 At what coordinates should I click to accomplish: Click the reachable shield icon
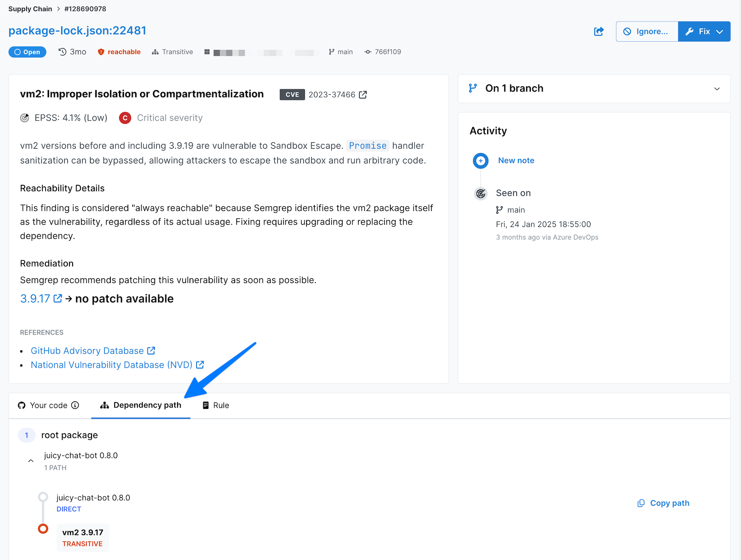[101, 52]
